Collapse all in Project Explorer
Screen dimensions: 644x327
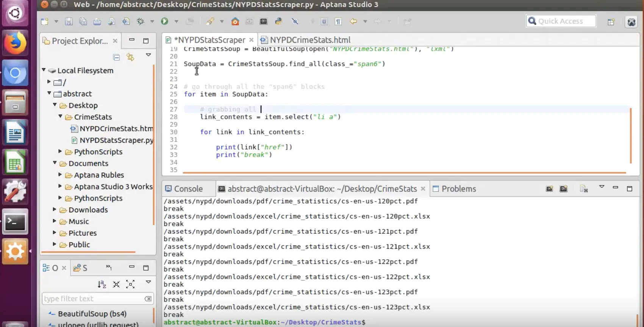pyautogui.click(x=116, y=58)
